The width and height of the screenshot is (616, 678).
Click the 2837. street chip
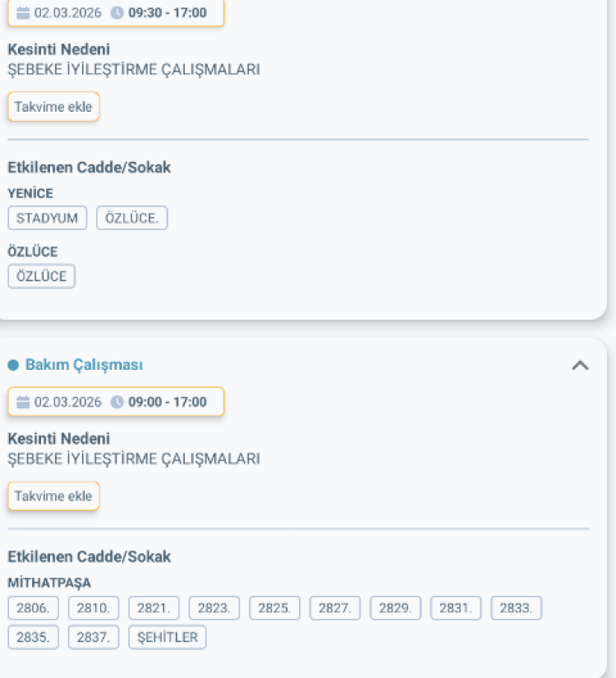point(94,637)
